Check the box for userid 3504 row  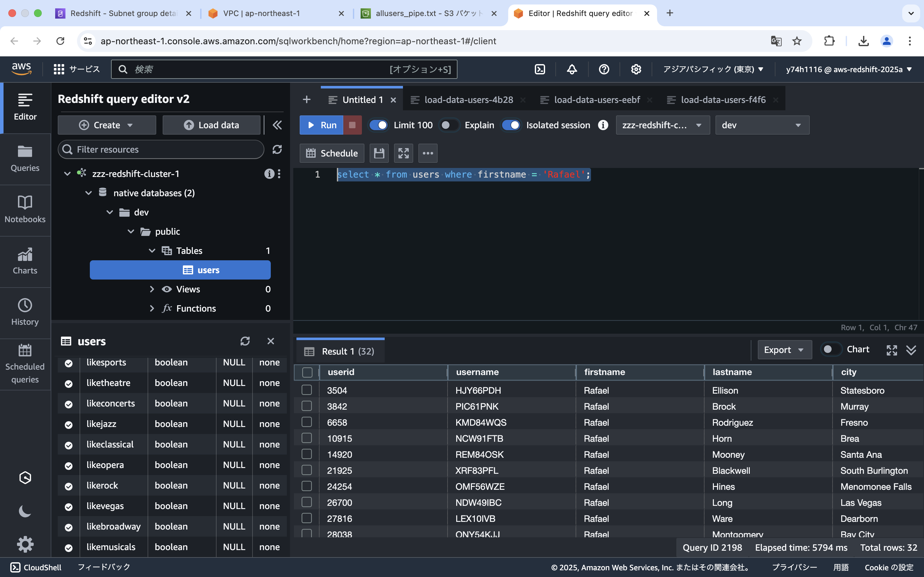307,390
